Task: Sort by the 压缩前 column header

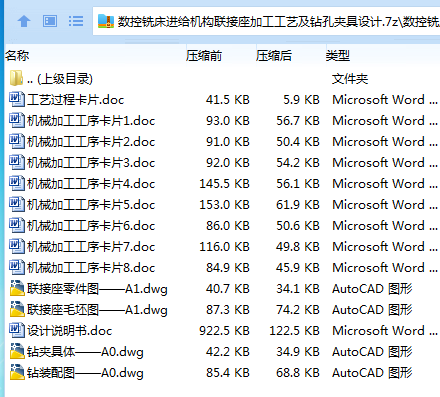Action: [x=204, y=55]
